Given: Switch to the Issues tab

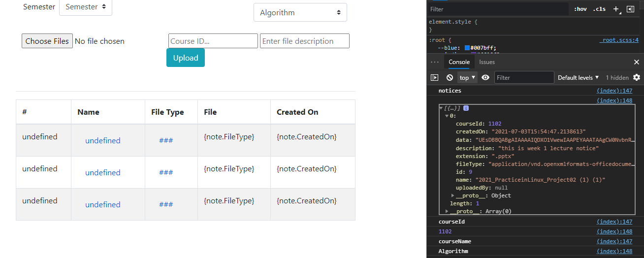Looking at the screenshot, I should tap(487, 62).
